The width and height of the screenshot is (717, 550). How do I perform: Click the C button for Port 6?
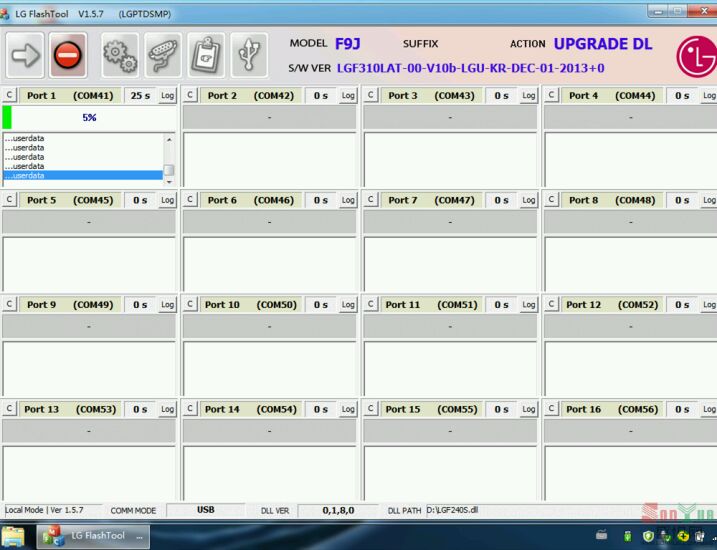click(x=190, y=200)
